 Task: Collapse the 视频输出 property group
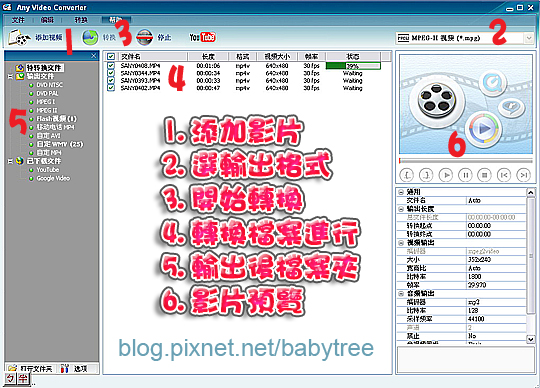coord(401,243)
